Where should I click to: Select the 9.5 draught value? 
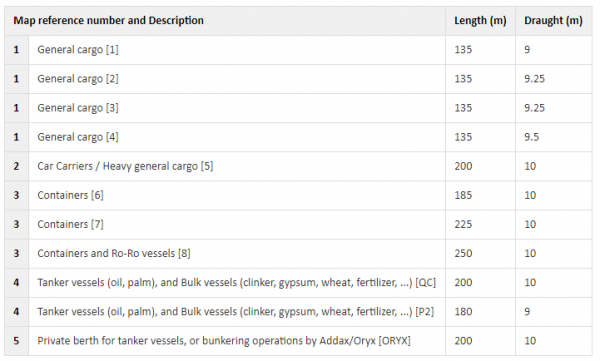coord(532,137)
